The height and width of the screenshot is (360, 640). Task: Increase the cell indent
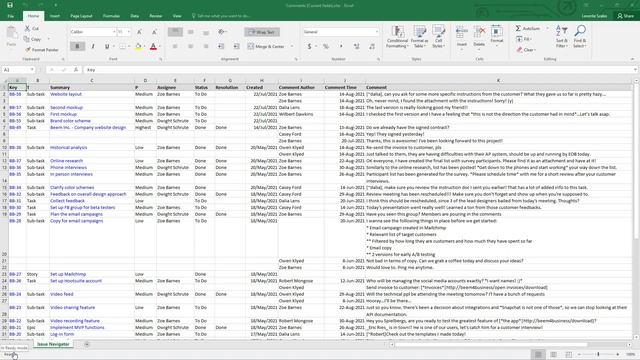236,47
